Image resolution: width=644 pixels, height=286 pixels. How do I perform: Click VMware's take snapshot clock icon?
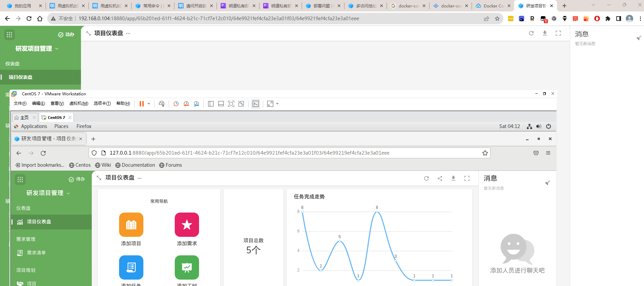tap(176, 104)
